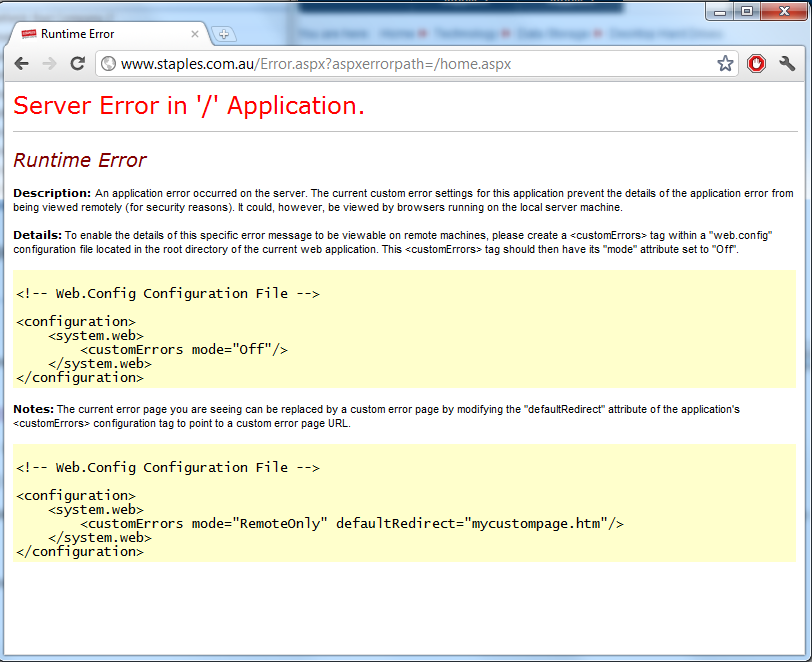The height and width of the screenshot is (662, 812).
Task: Click the browser Forward arrow
Action: pyautogui.click(x=50, y=64)
